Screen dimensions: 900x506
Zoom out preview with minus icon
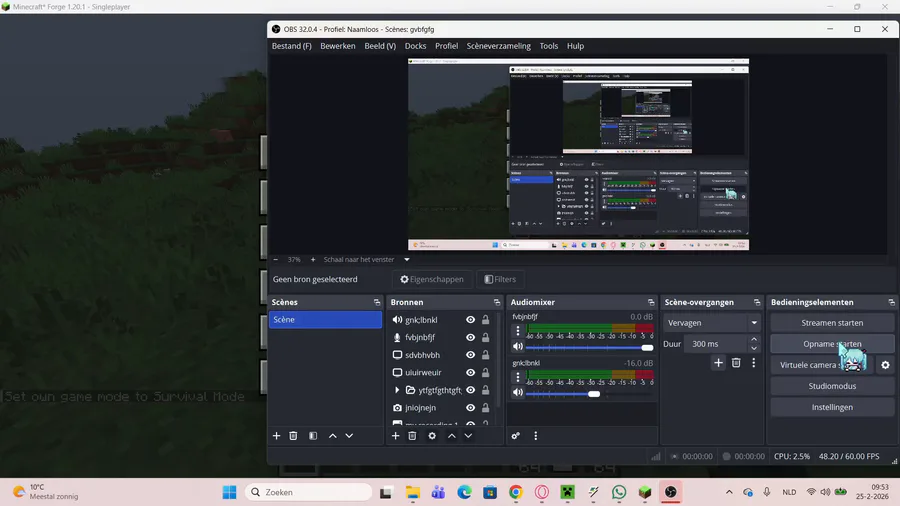pyautogui.click(x=276, y=259)
